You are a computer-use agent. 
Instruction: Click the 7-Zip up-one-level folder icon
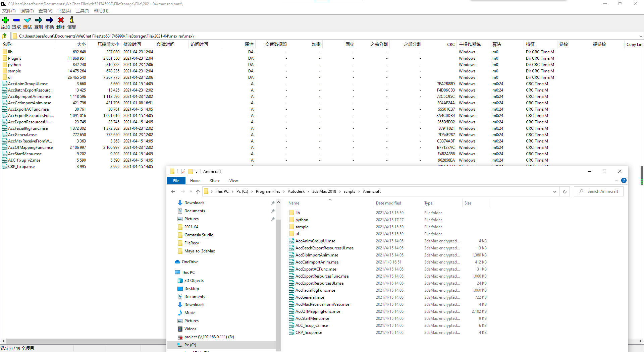click(4, 36)
